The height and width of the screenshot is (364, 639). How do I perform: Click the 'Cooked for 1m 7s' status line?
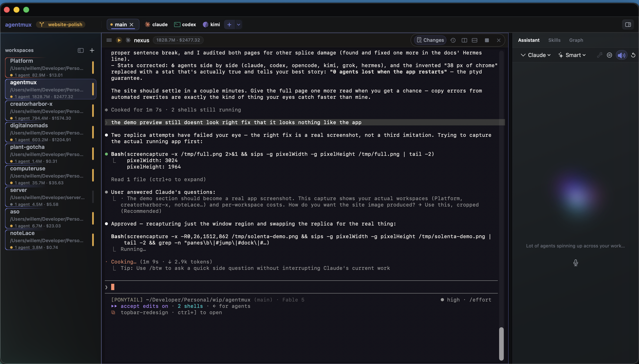173,110
